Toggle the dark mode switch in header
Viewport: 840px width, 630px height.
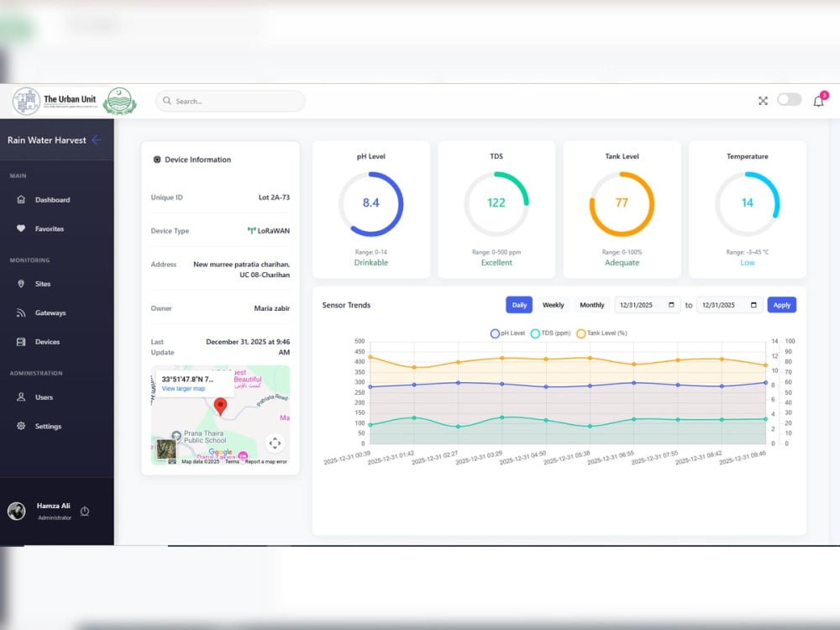tap(789, 100)
